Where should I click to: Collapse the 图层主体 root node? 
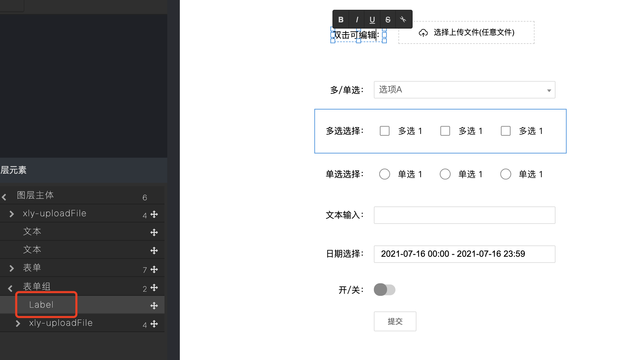[x=4, y=197]
